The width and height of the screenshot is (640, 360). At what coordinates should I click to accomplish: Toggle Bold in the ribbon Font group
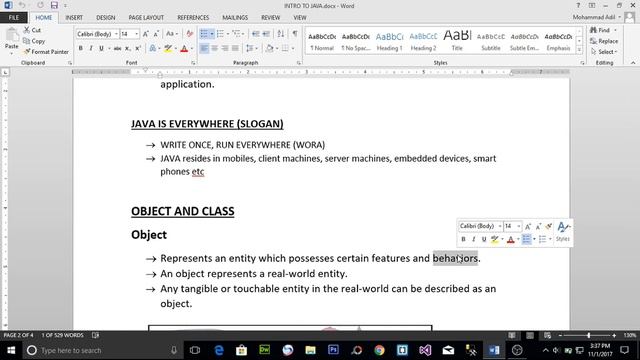[x=81, y=49]
